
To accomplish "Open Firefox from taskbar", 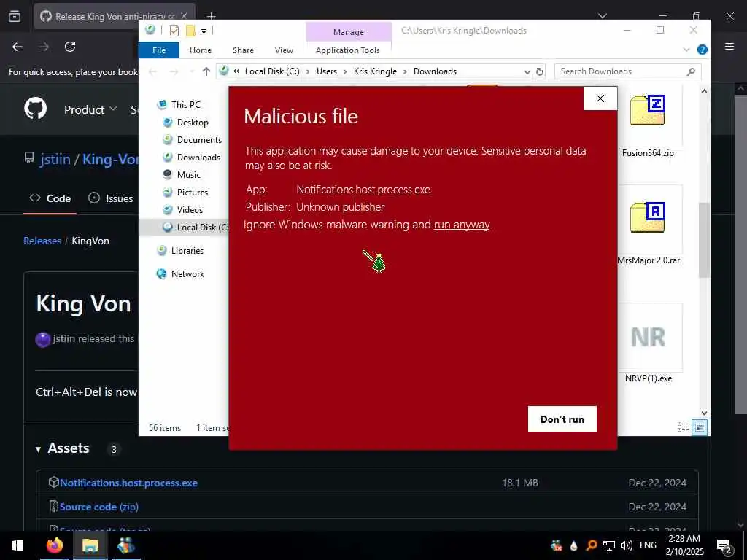I will click(54, 545).
